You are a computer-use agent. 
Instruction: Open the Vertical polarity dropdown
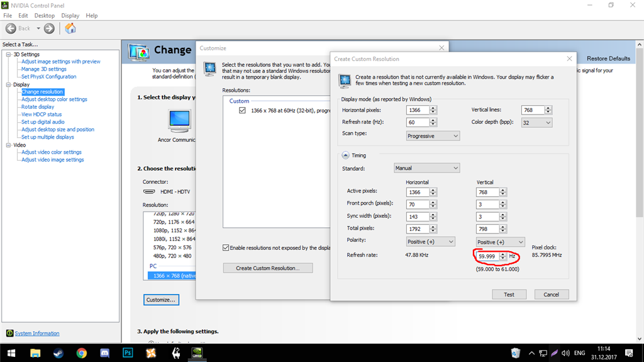[x=500, y=242]
